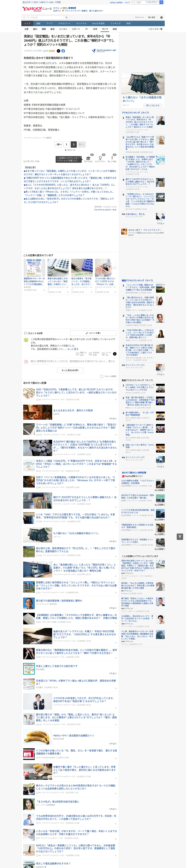Go to the previous page with 前へ

[x=59, y=144]
